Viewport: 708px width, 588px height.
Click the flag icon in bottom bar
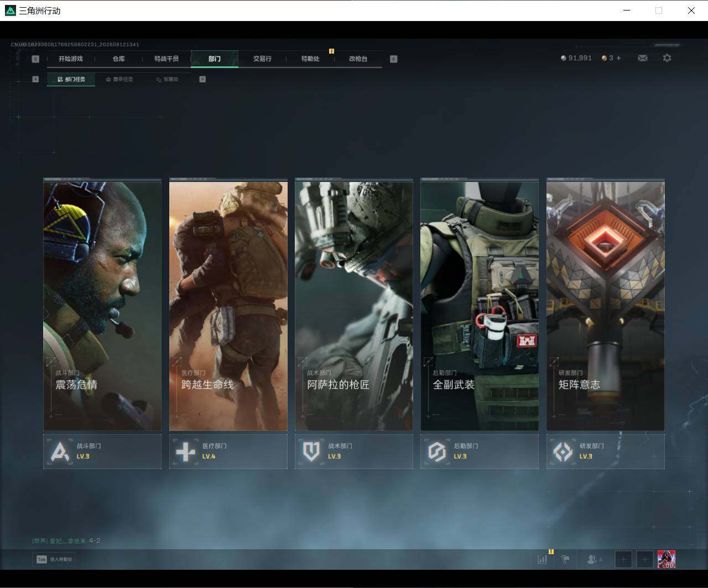tap(565, 559)
